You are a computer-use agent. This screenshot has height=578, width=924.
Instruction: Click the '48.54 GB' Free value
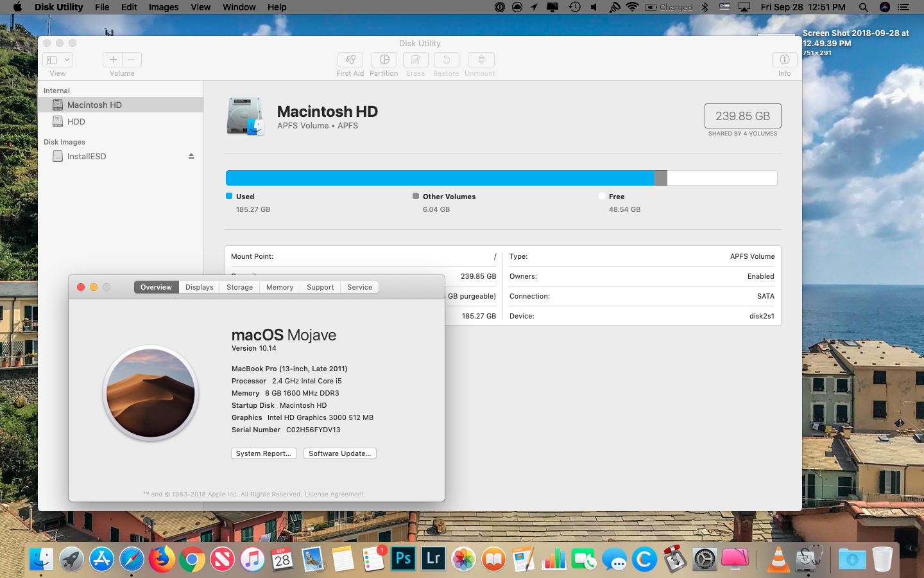[x=624, y=209]
